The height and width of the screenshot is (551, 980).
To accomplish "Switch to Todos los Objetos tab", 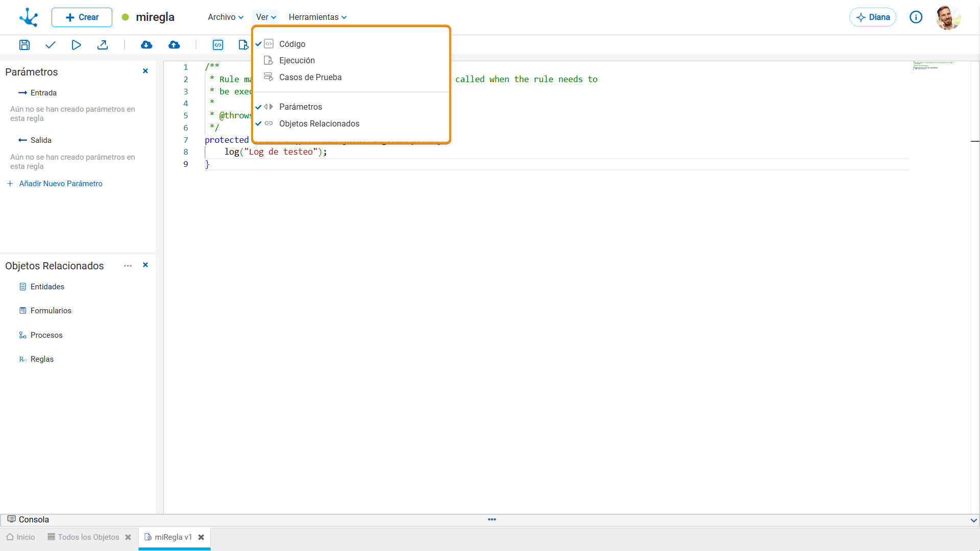I will [x=88, y=537].
